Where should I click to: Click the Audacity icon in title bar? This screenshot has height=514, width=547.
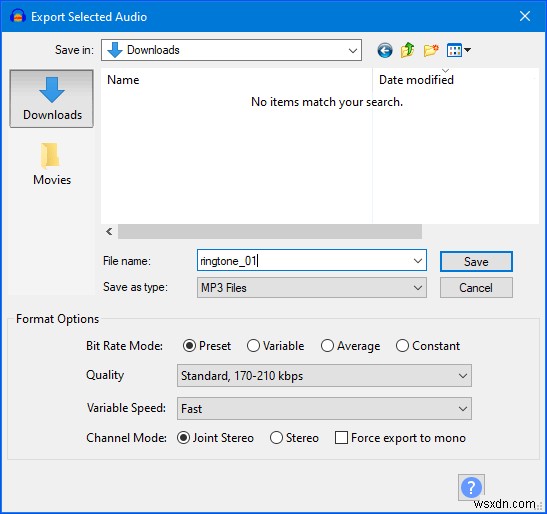coord(18,16)
